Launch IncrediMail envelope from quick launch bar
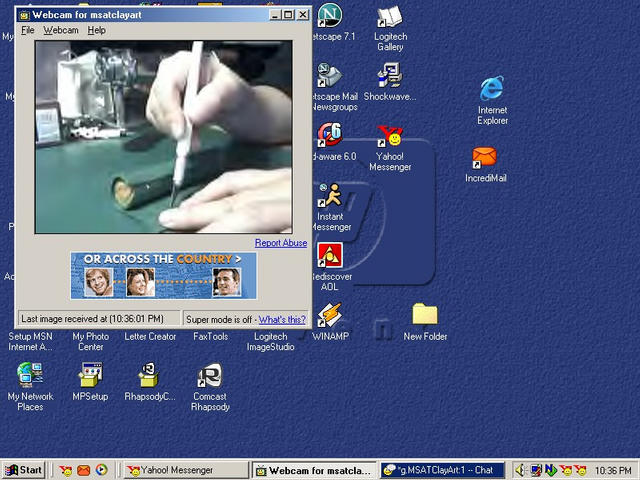Viewport: 640px width, 480px height. [x=84, y=471]
